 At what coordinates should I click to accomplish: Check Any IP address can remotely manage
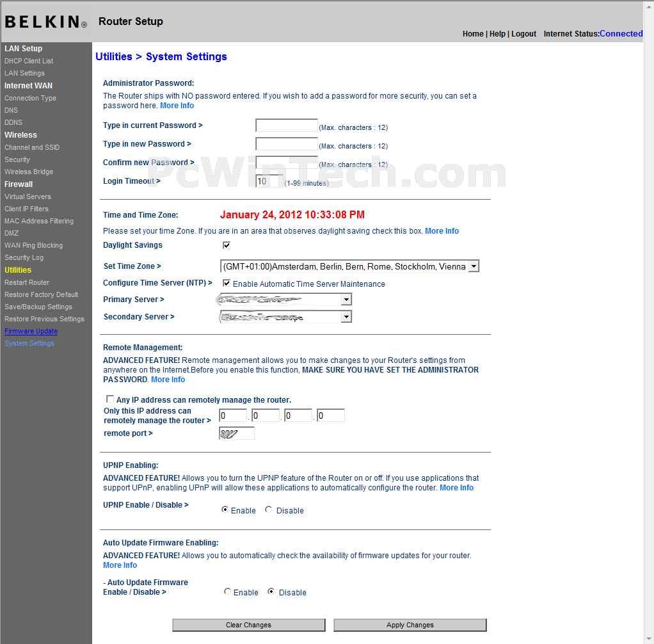pyautogui.click(x=110, y=399)
